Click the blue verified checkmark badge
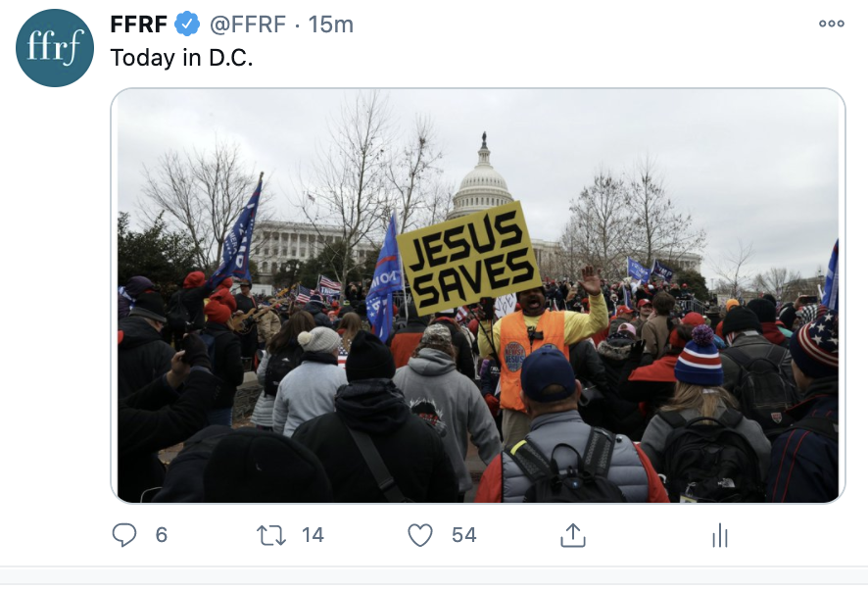Screen dimensions: 868x590 click(188, 25)
